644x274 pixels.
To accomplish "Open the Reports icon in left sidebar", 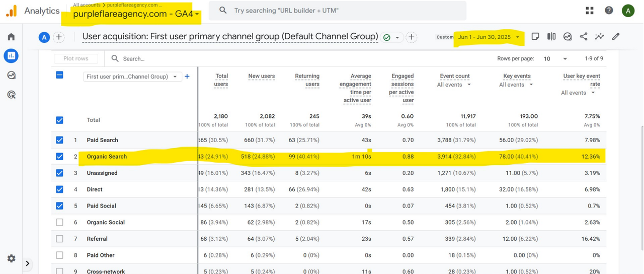I will pos(11,56).
